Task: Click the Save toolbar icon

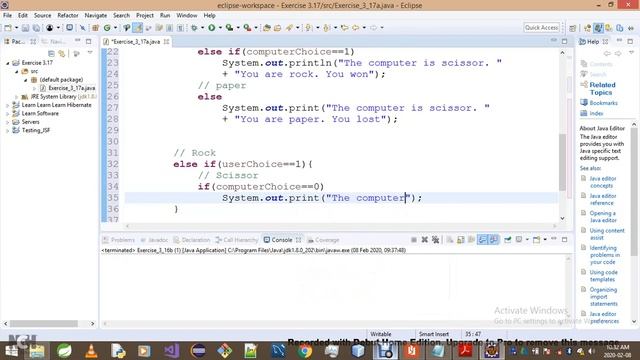Action: tap(25, 28)
